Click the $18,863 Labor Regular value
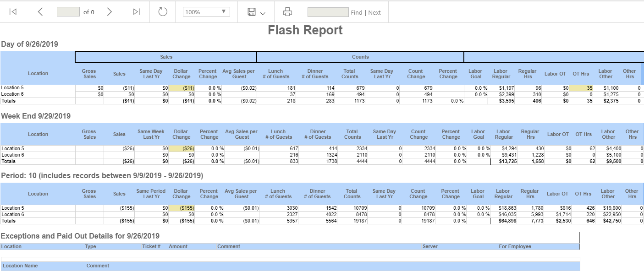This screenshot has width=644, height=277. 508,208
